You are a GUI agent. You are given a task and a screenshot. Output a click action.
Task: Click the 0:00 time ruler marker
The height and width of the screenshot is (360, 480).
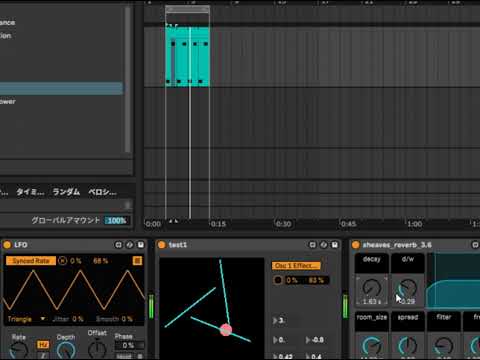coord(153,224)
